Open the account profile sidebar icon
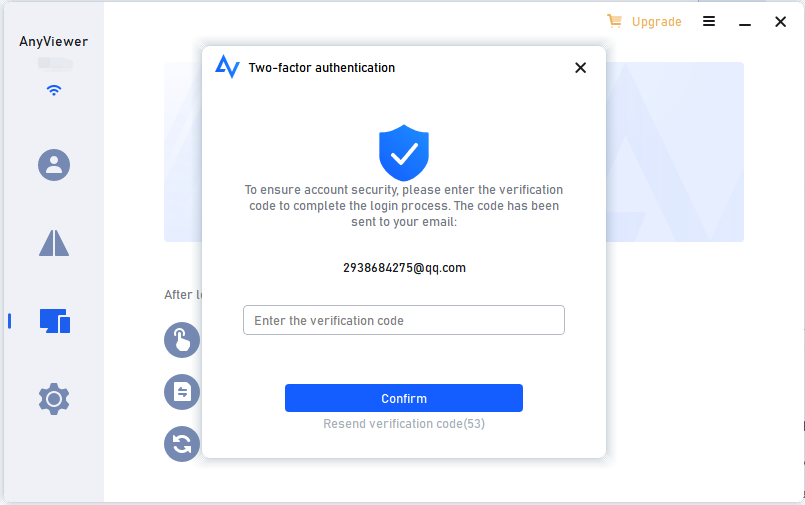 (x=54, y=164)
